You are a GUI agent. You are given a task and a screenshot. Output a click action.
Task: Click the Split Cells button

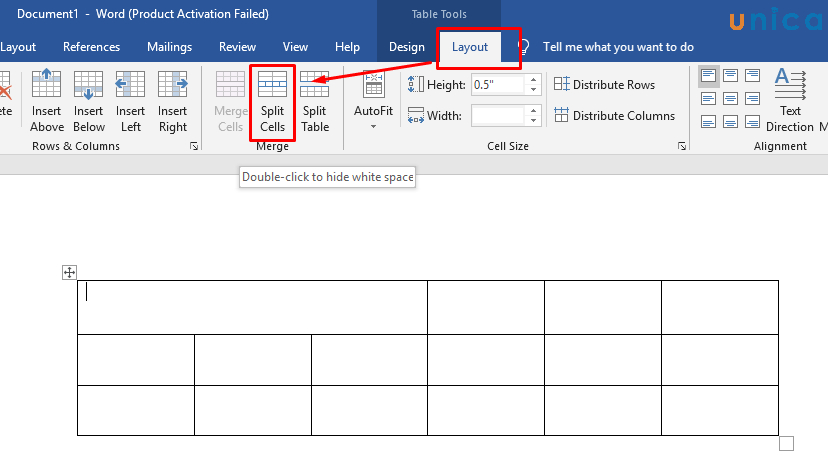click(x=272, y=102)
